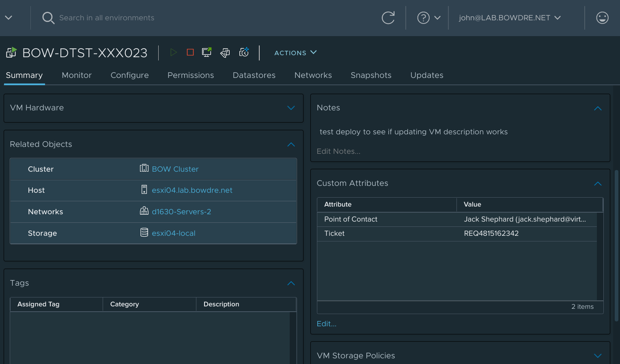Click the refresh icon in top bar
This screenshot has width=620, height=364.
click(x=388, y=18)
